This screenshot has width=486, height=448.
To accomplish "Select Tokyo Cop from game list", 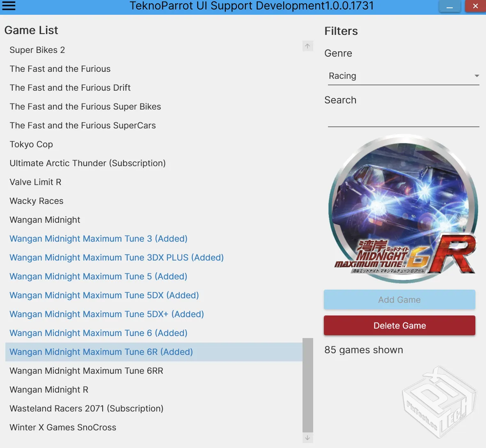I will point(31,144).
